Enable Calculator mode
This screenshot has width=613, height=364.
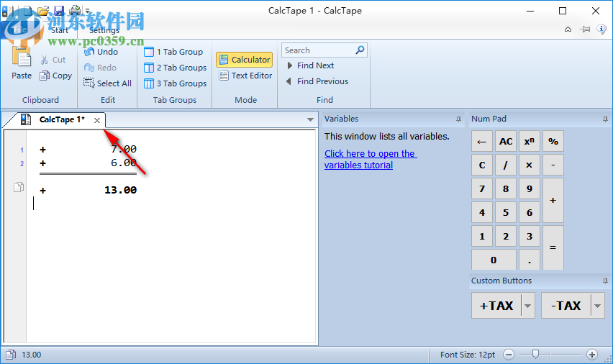(x=245, y=60)
